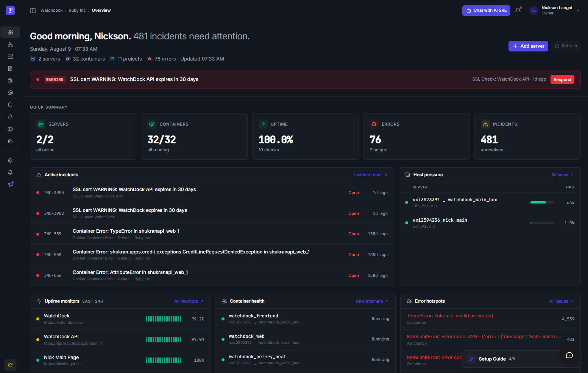Open incident INC-3902 row
588x373 pixels.
(x=212, y=213)
